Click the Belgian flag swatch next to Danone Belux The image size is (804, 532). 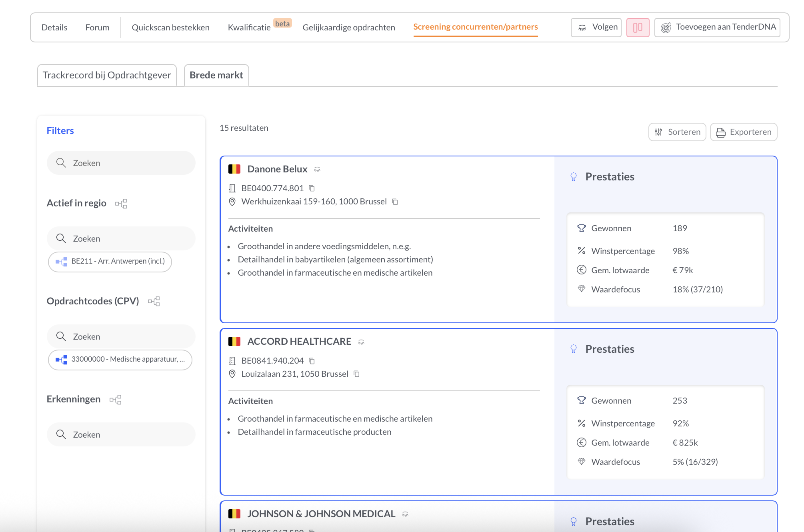click(x=235, y=169)
